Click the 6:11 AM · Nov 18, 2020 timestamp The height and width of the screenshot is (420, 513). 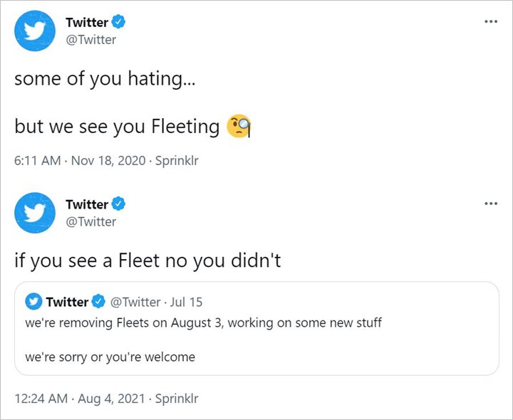(76, 161)
